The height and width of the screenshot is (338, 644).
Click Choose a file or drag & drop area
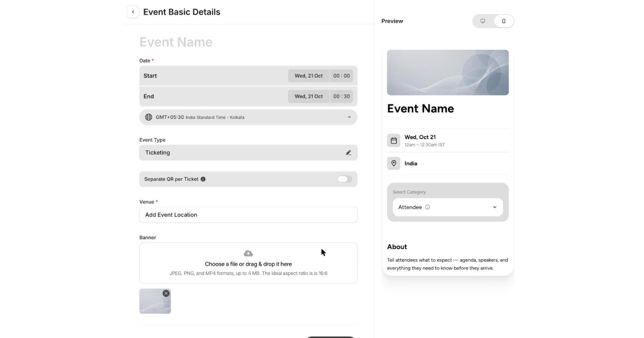tap(248, 263)
